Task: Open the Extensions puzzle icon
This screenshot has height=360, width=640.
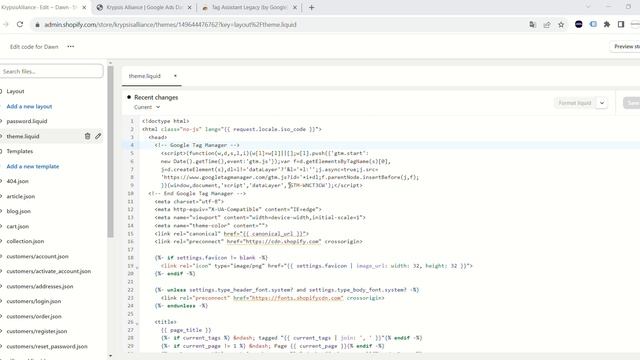Action: coord(607,24)
